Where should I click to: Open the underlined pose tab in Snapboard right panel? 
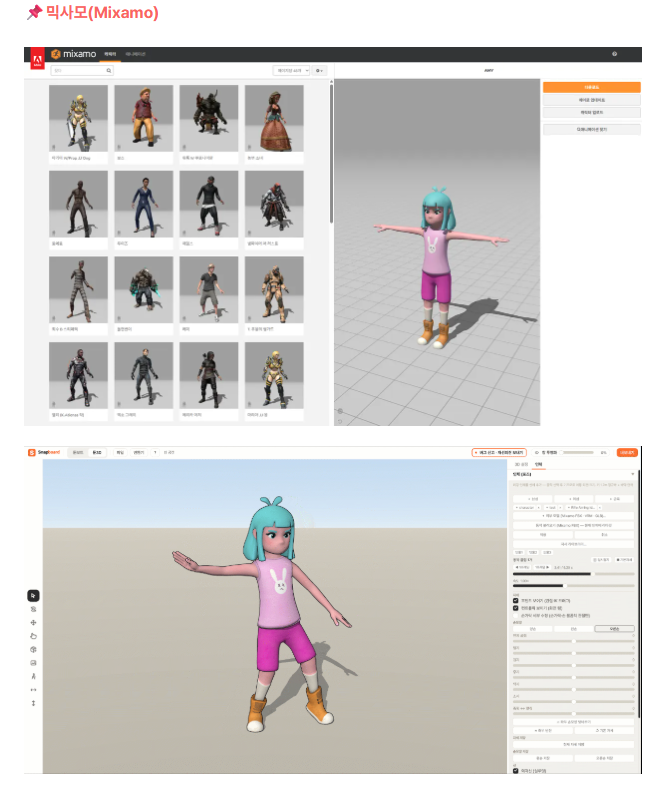pyautogui.click(x=538, y=465)
